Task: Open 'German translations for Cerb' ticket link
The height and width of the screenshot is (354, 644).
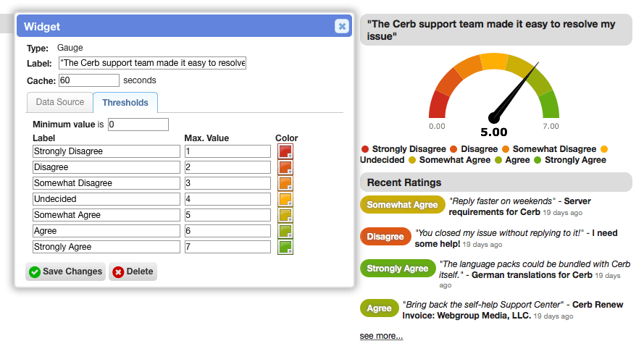Action: pyautogui.click(x=532, y=275)
